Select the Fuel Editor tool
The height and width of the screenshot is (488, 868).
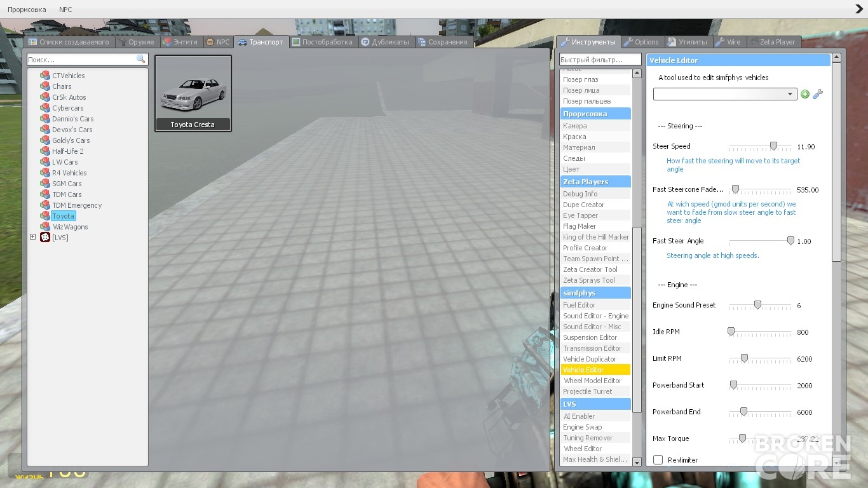(595, 305)
